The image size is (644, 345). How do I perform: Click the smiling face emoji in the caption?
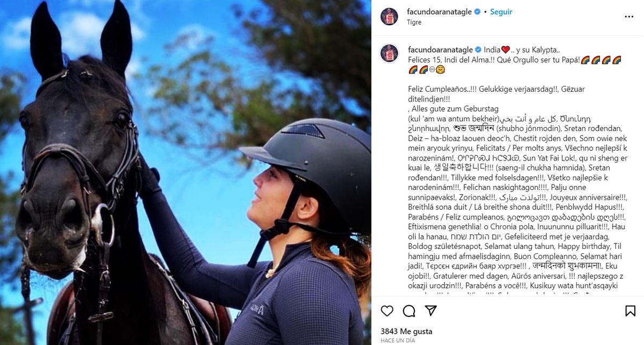click(438, 70)
